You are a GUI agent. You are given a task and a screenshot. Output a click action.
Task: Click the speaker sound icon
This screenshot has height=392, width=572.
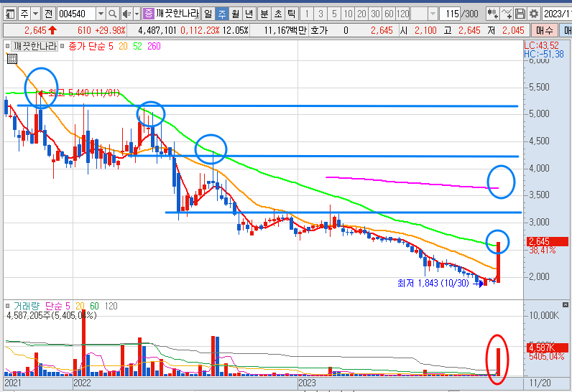(126, 14)
